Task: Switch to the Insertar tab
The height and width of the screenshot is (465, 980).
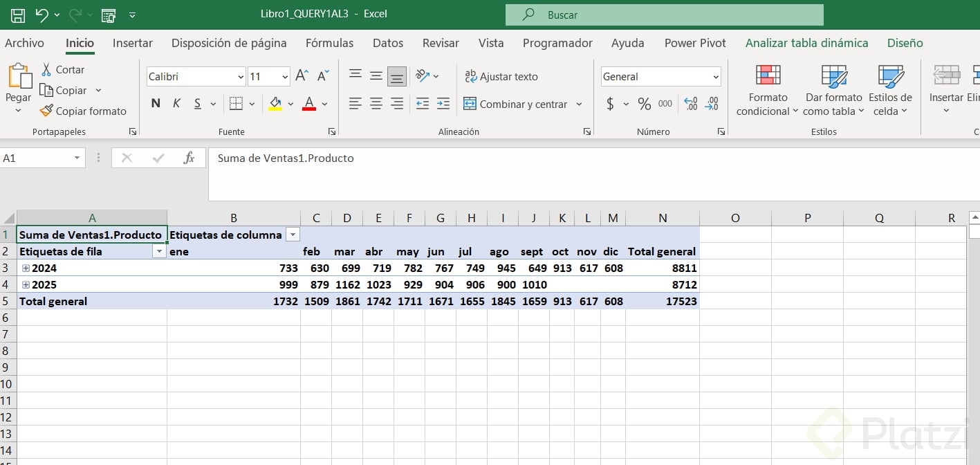Action: [132, 43]
